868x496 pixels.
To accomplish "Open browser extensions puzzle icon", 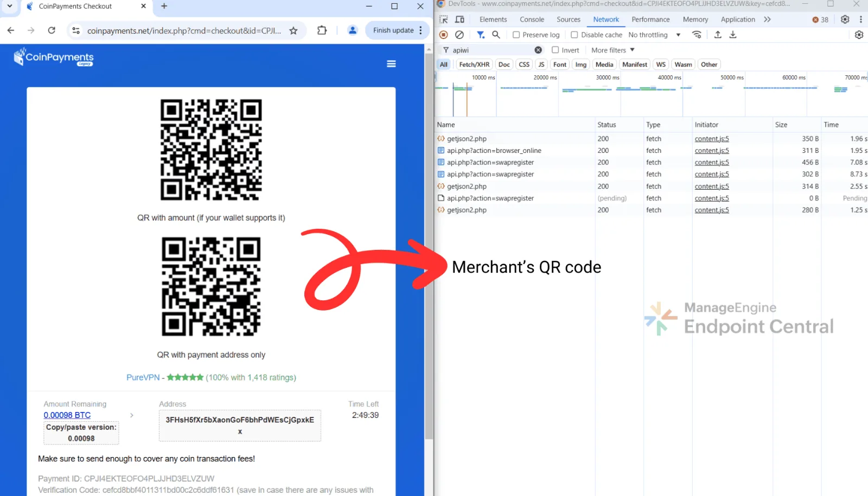I will (322, 30).
